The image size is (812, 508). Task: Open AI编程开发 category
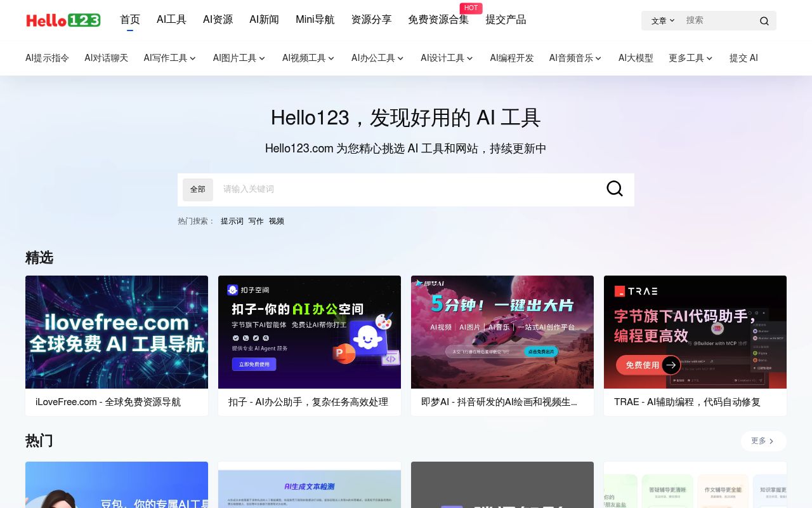click(x=511, y=58)
